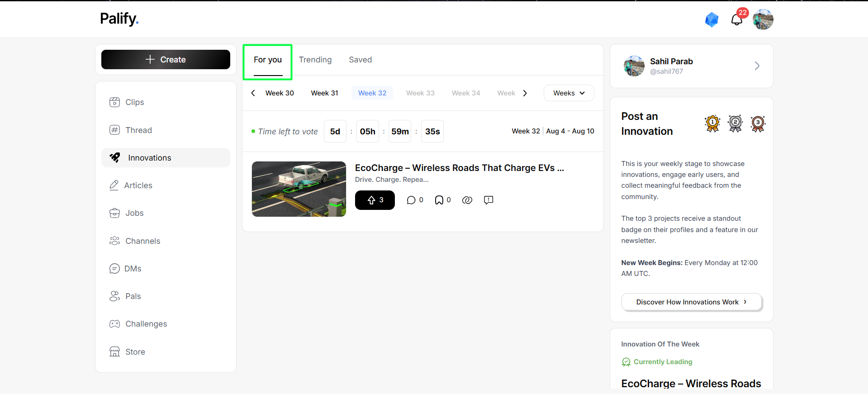The height and width of the screenshot is (394, 868).
Task: Open the Clips sidebar icon
Action: pos(115,102)
